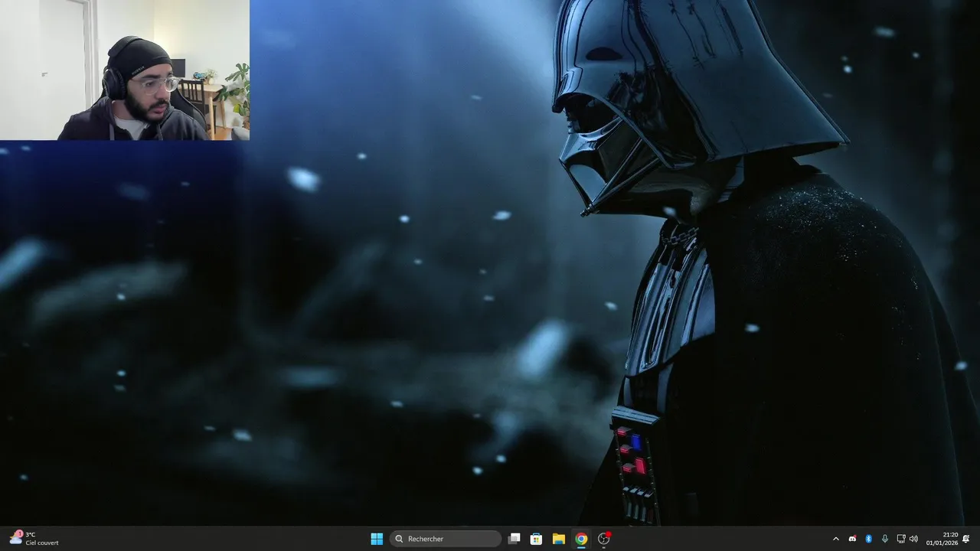Switch to the Google Chrome window
Screen dimensions: 980x551
pyautogui.click(x=581, y=539)
